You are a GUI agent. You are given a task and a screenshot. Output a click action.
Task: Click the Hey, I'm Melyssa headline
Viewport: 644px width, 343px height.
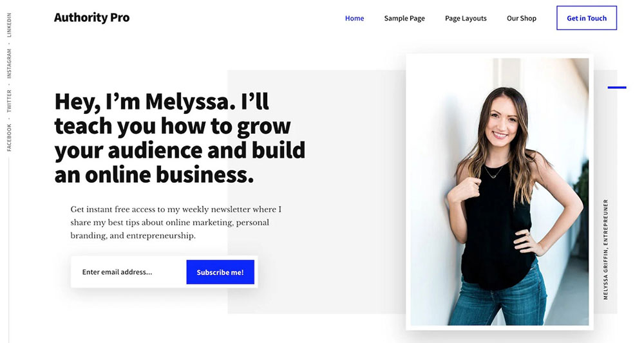coord(180,138)
